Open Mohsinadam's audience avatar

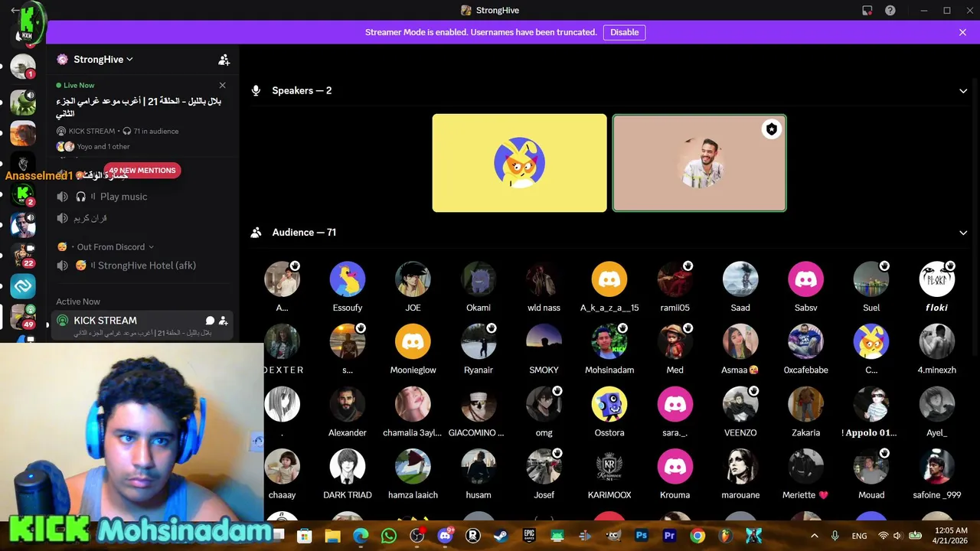click(609, 341)
